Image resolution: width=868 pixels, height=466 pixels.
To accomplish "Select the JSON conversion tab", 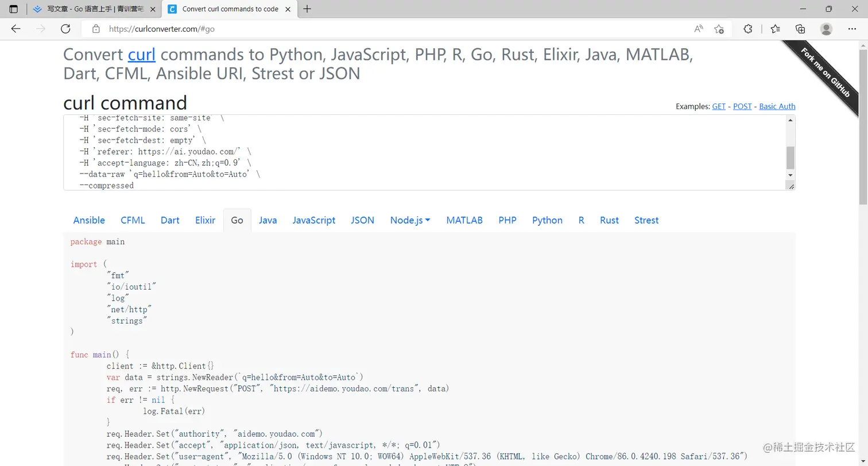I will pos(362,220).
